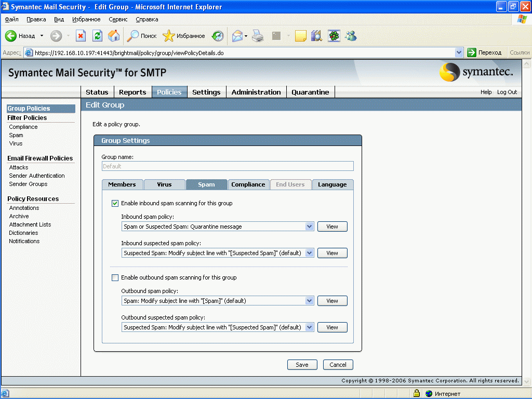The width and height of the screenshot is (532, 399).
Task: Click the Messenger people icon
Action: [x=351, y=36]
